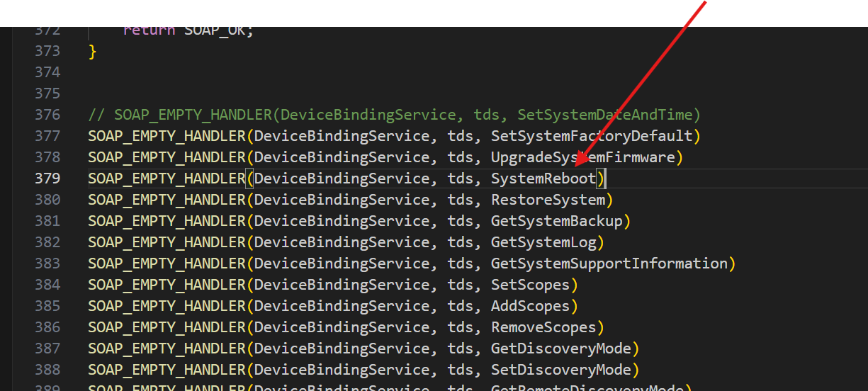Click DeviceBindingService on line 383
The width and height of the screenshot is (868, 391).
(x=342, y=263)
